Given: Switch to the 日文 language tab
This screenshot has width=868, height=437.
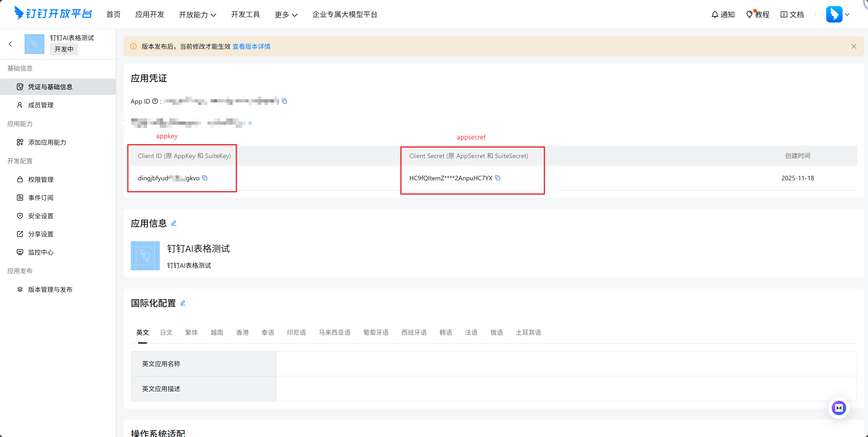Looking at the screenshot, I should click(166, 333).
